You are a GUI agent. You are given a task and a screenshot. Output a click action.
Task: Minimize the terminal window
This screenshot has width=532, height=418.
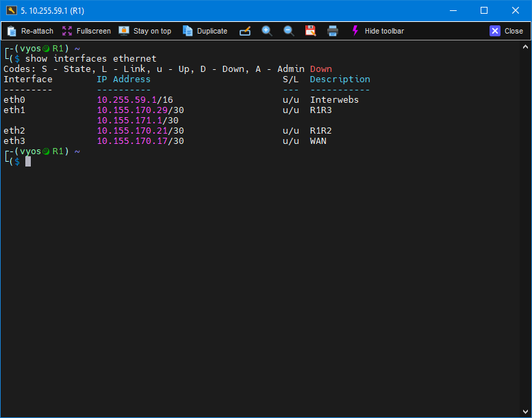pyautogui.click(x=452, y=10)
